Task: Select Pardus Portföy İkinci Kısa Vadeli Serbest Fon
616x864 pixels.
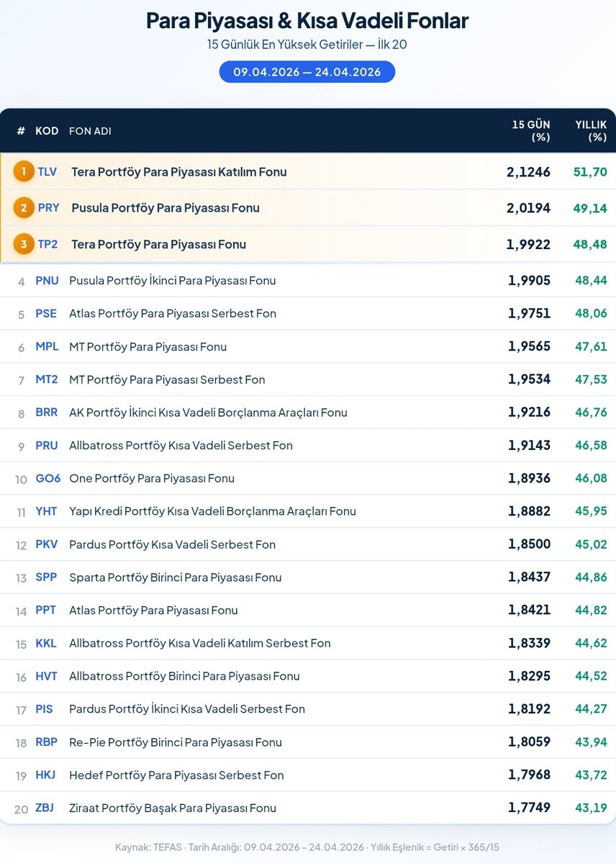Action: (187, 709)
